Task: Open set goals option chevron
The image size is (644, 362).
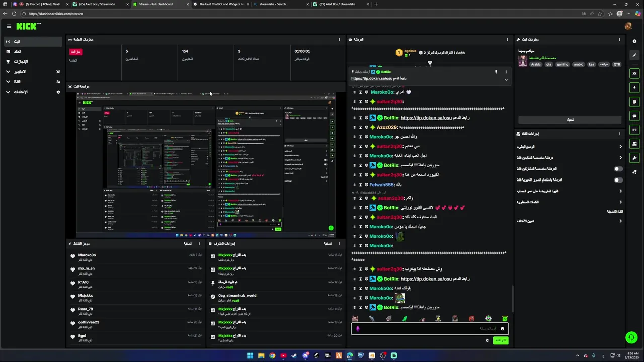Action: [620, 221]
